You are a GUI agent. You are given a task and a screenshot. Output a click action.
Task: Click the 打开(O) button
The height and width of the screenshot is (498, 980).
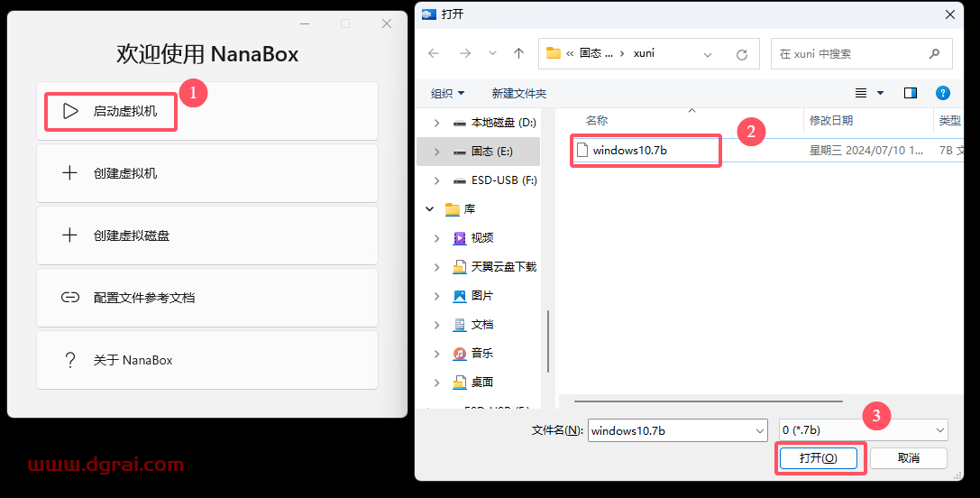pos(818,458)
